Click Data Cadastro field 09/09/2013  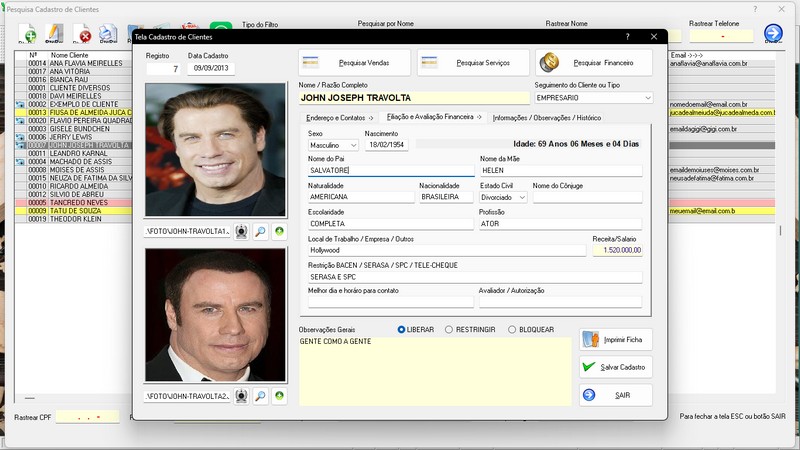211,68
